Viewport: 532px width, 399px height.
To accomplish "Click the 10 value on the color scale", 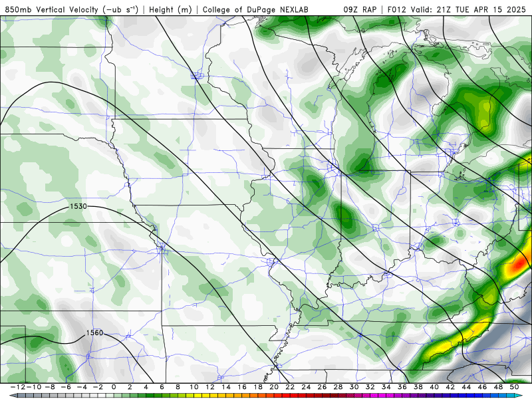I will click(x=194, y=387).
